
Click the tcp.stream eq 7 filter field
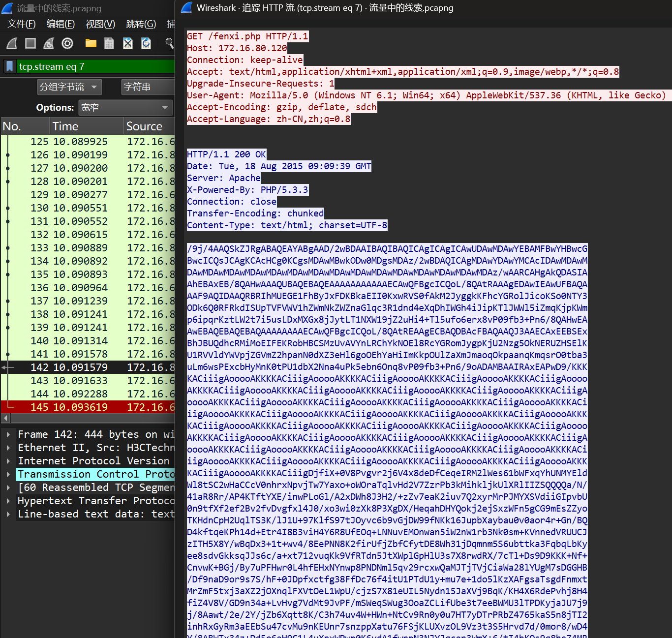click(x=93, y=66)
